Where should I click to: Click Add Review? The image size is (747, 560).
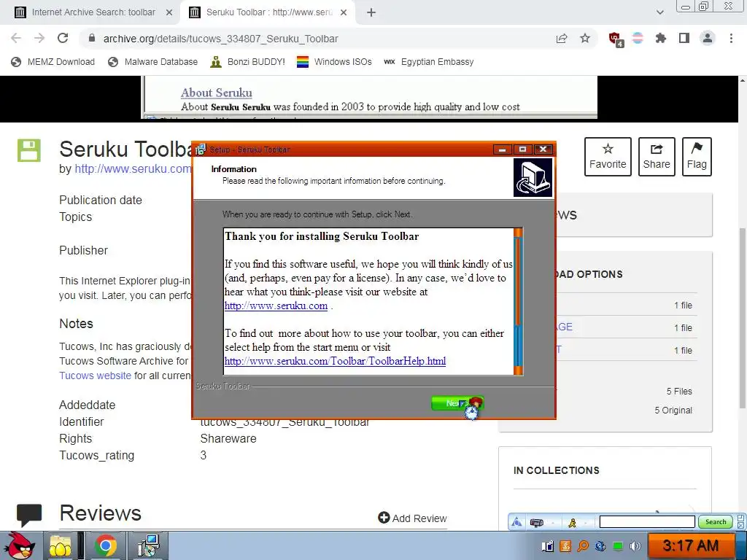(x=413, y=518)
